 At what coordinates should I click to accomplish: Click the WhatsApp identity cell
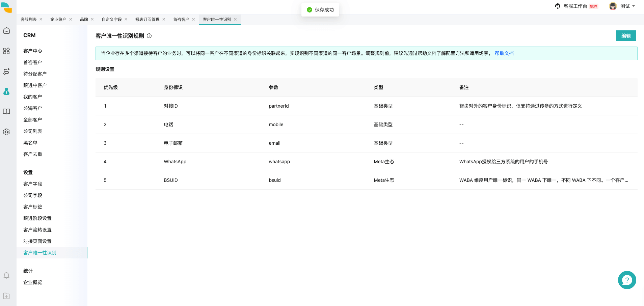point(175,162)
